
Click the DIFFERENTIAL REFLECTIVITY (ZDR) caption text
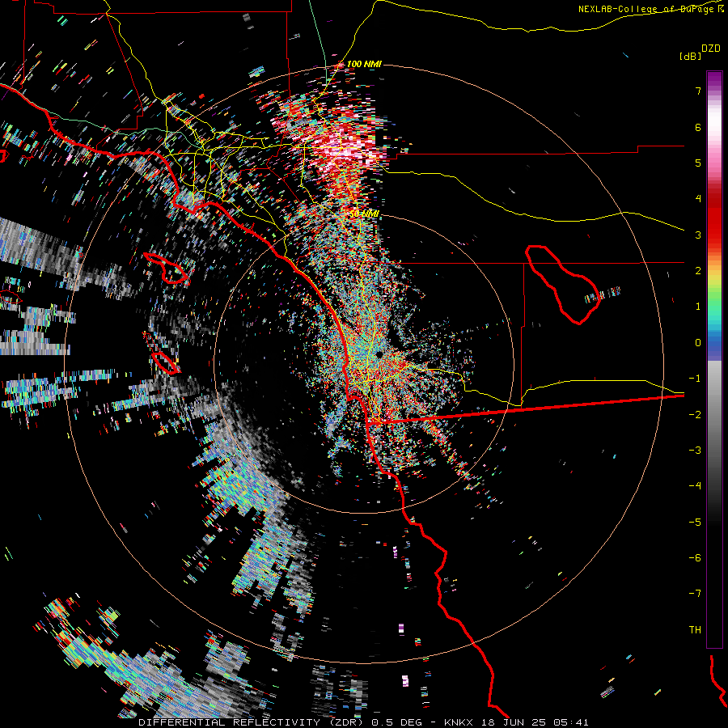(249, 722)
